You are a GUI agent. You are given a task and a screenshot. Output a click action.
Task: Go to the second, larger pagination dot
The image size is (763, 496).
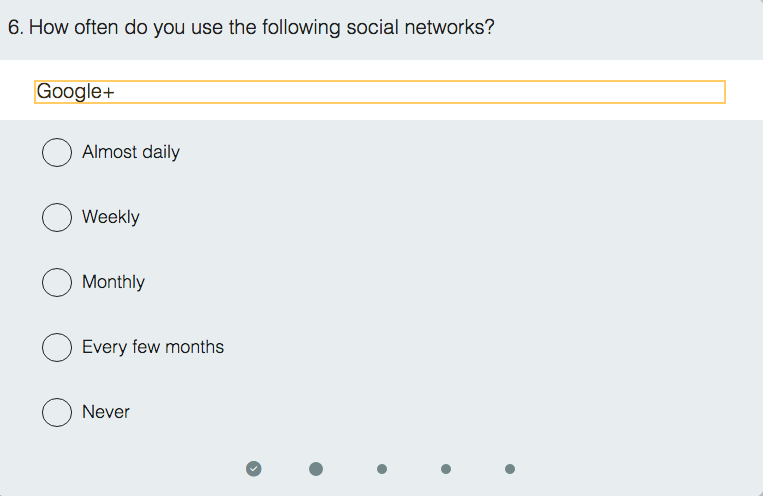pos(316,468)
